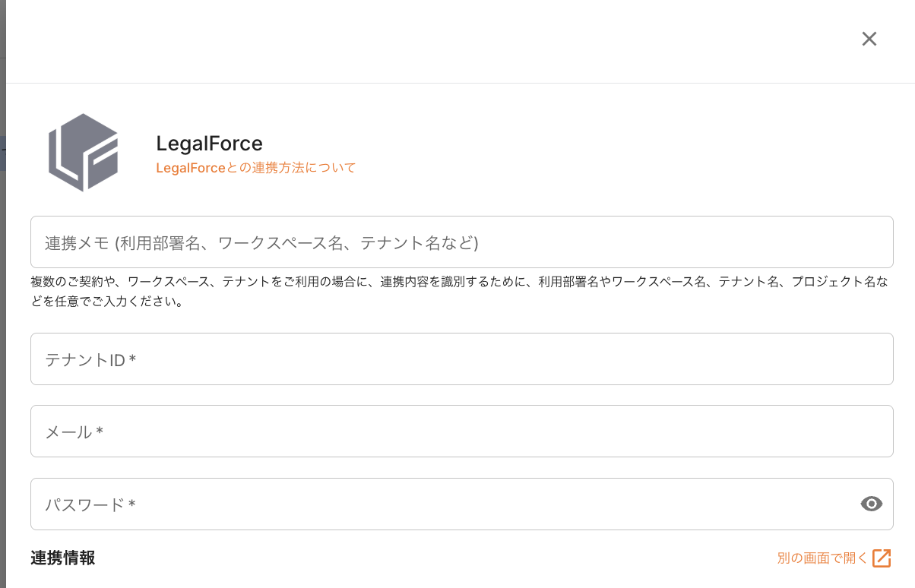The height and width of the screenshot is (588, 915).
Task: Click the LegalForce cube logo
Action: pos(84,152)
